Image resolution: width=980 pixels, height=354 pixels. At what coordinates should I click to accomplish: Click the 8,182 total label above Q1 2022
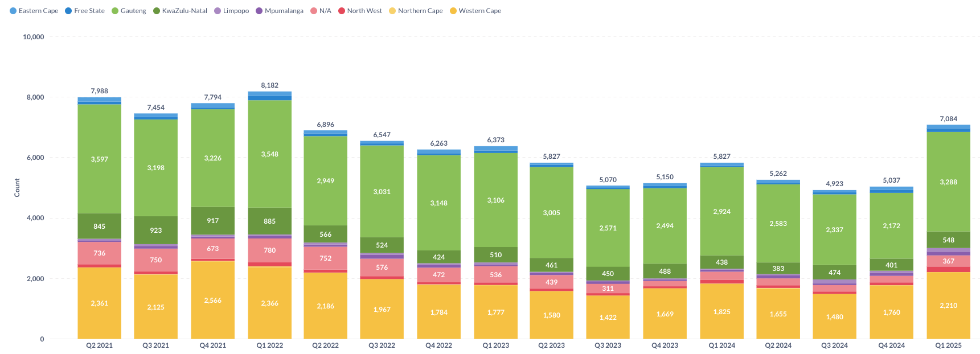(x=269, y=85)
